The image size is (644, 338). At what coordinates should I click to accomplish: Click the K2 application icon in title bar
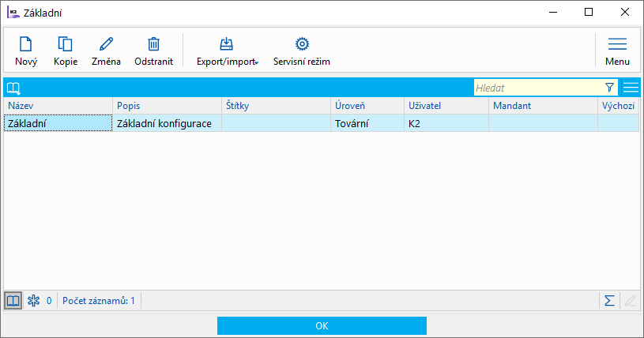[13, 13]
